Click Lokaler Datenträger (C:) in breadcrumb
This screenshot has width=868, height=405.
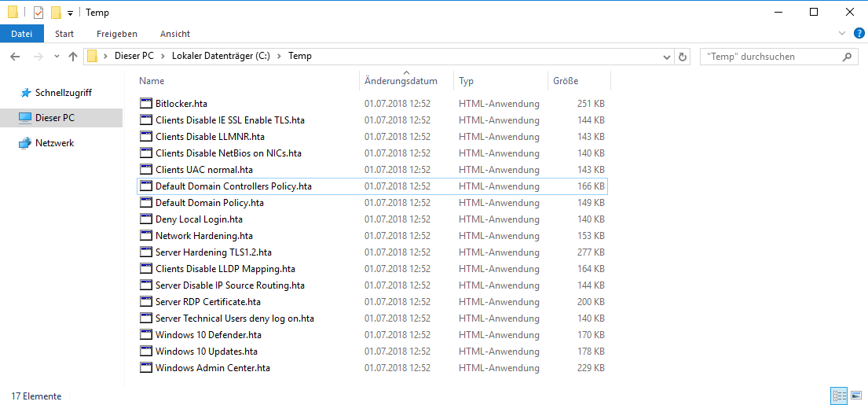(221, 57)
